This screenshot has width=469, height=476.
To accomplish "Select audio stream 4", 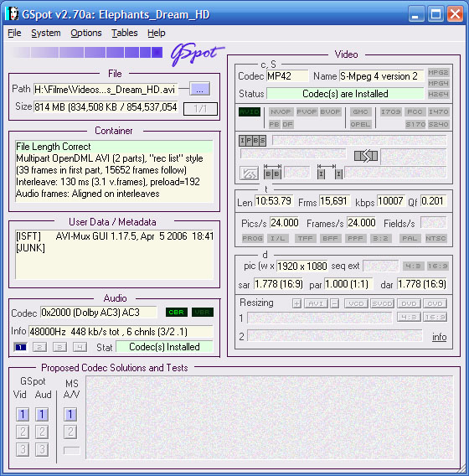I will pos(80,347).
